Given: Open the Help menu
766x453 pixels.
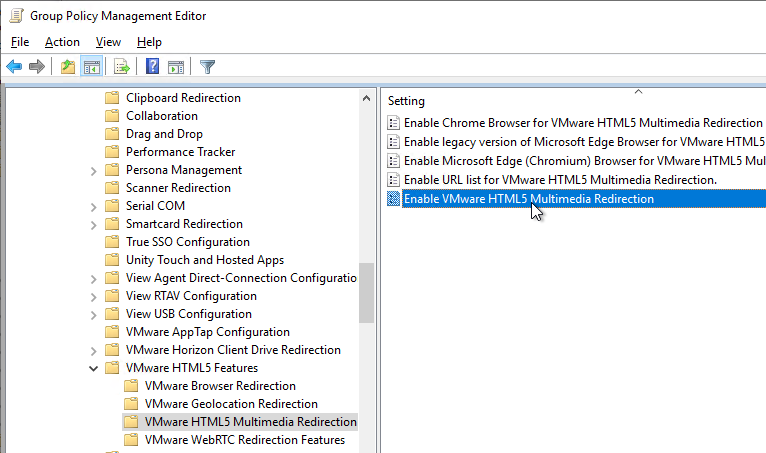Looking at the screenshot, I should coord(149,42).
